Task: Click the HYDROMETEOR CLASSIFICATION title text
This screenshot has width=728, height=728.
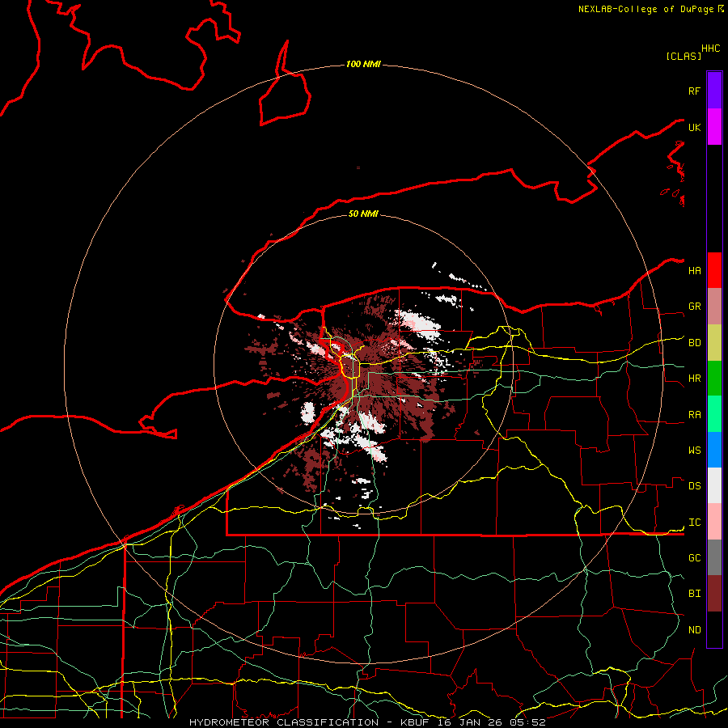Action: pyautogui.click(x=284, y=722)
